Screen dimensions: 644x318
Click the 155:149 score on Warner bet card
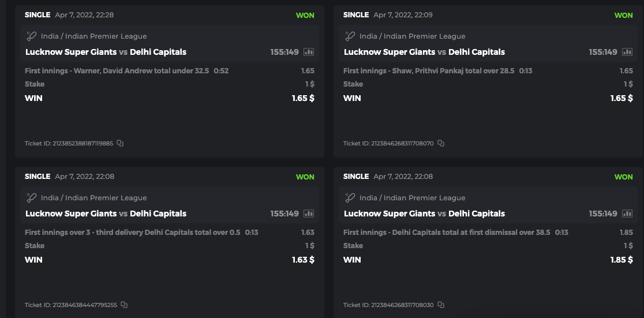click(284, 52)
